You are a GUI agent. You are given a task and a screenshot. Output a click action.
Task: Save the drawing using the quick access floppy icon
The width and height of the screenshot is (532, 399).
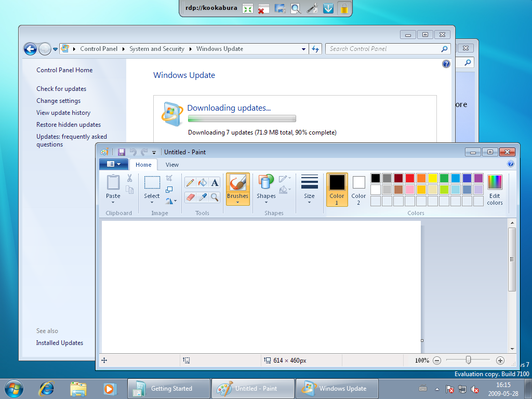pos(122,152)
